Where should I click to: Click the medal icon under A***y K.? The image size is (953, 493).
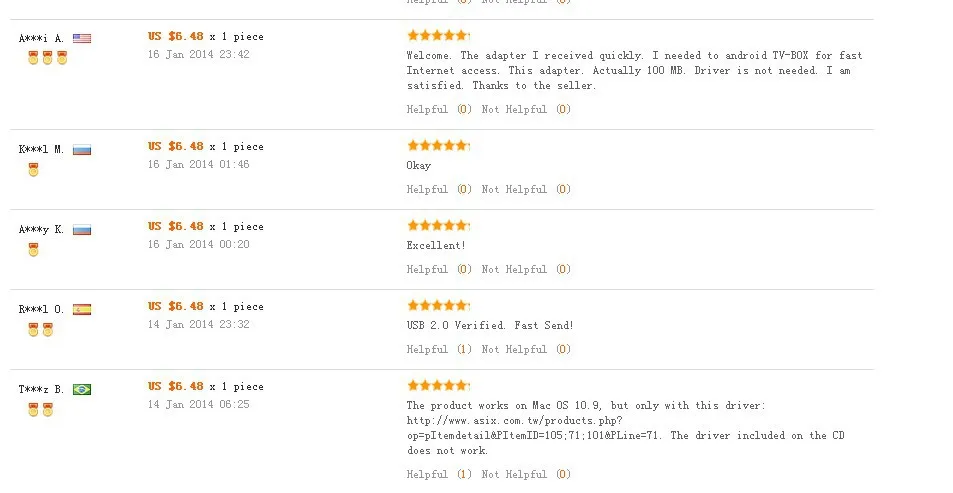(x=33, y=250)
